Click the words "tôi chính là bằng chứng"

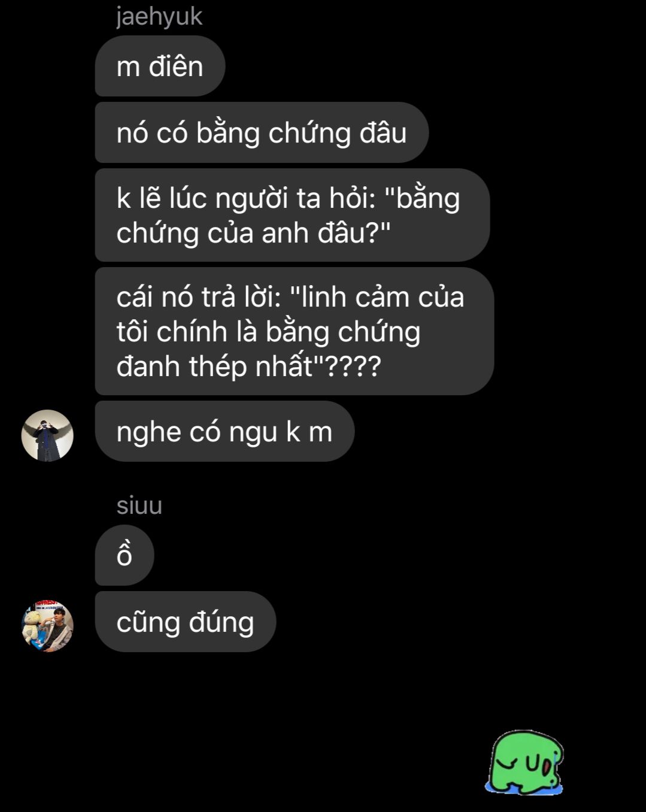coord(268,332)
